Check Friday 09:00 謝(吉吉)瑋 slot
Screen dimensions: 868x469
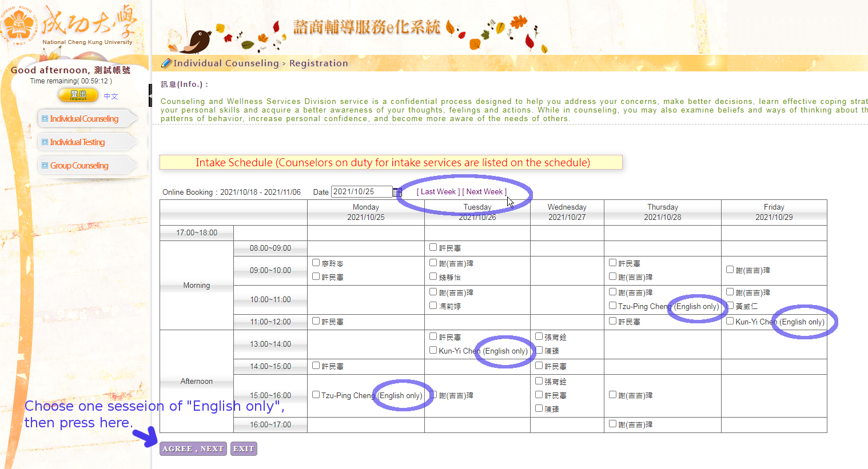tap(730, 270)
